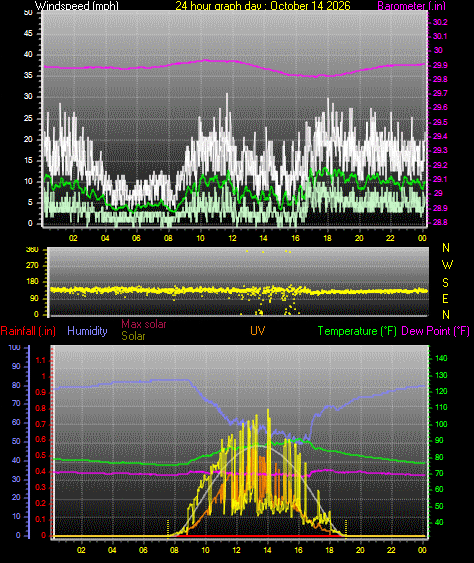Viewport: 474px width, 563px height.
Task: Click the 'E' compass label beside the wind direction graph
Action: click(x=445, y=298)
